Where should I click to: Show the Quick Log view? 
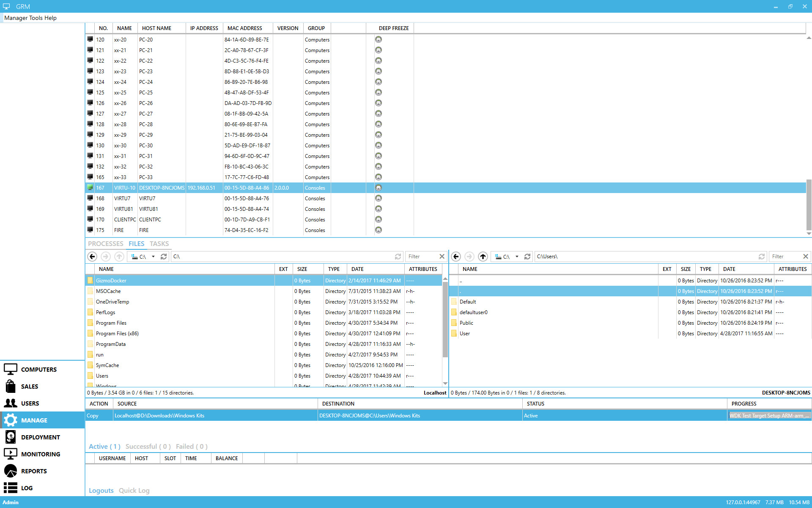click(x=134, y=490)
